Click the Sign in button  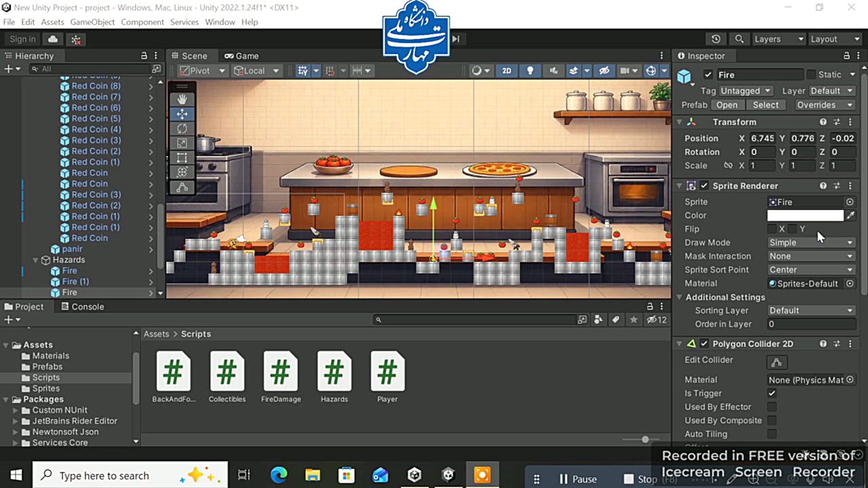(23, 39)
